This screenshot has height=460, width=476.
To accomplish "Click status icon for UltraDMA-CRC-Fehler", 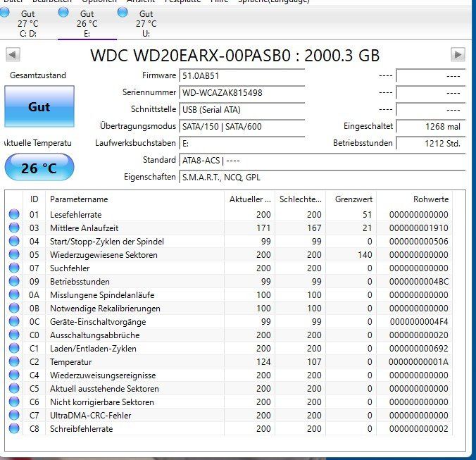I will point(14,415).
